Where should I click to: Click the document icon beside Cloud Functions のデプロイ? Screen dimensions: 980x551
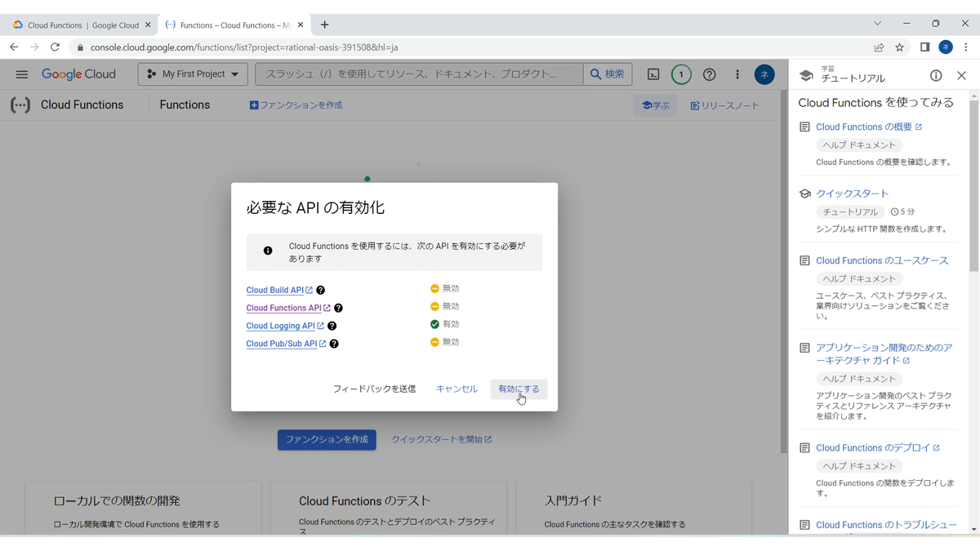804,448
